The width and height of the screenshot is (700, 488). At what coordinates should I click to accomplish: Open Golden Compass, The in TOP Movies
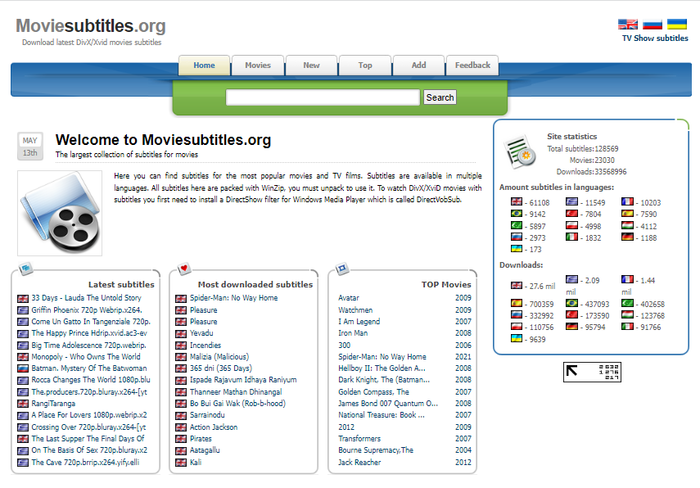point(374,392)
